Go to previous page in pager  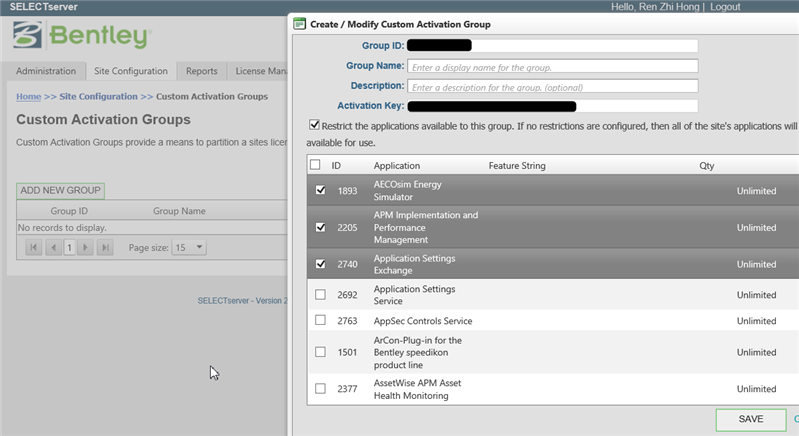(x=52, y=247)
